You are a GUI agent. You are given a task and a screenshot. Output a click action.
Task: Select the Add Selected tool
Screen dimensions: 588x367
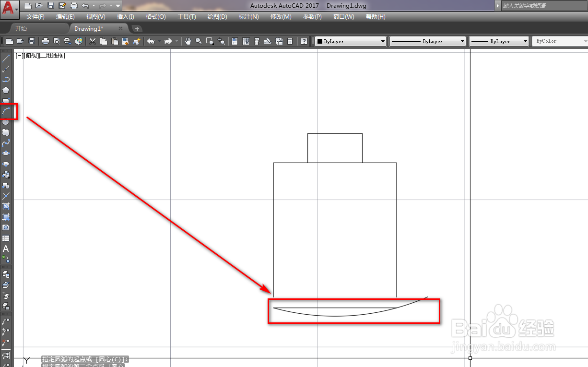tap(6, 259)
